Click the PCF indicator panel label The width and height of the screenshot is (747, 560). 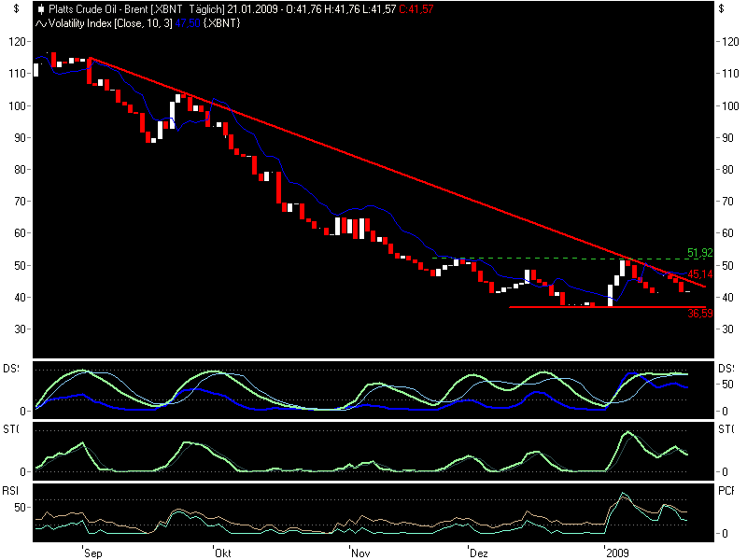pos(726,491)
